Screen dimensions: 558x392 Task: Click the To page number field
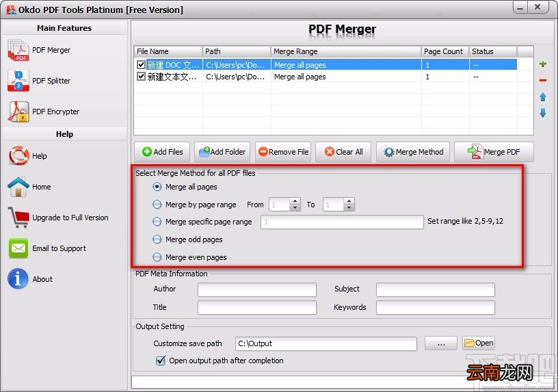(x=334, y=205)
